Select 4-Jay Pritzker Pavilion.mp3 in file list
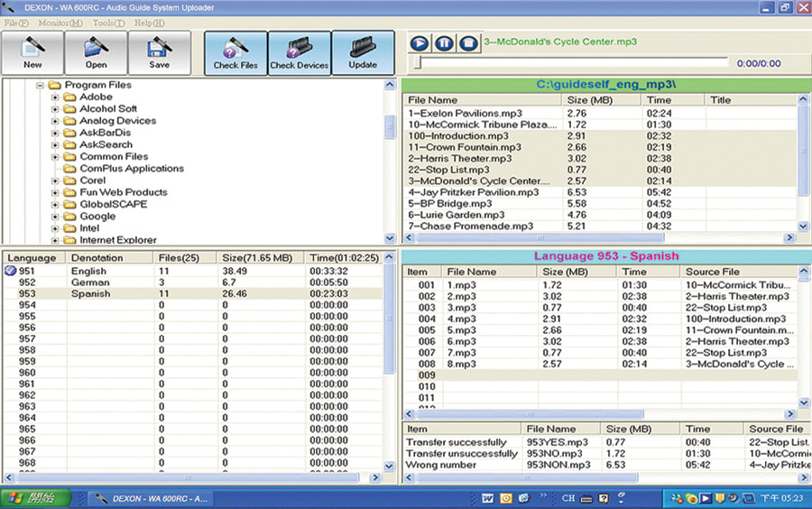 click(x=474, y=192)
